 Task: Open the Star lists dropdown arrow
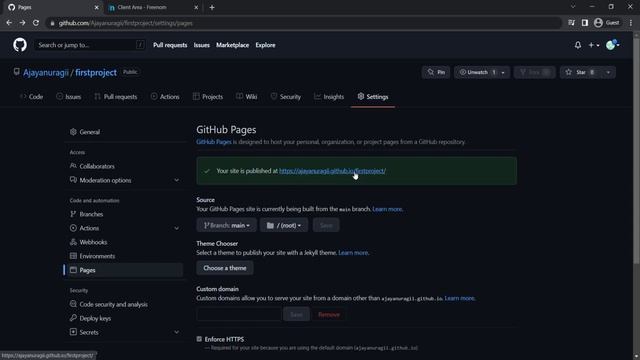coord(608,72)
